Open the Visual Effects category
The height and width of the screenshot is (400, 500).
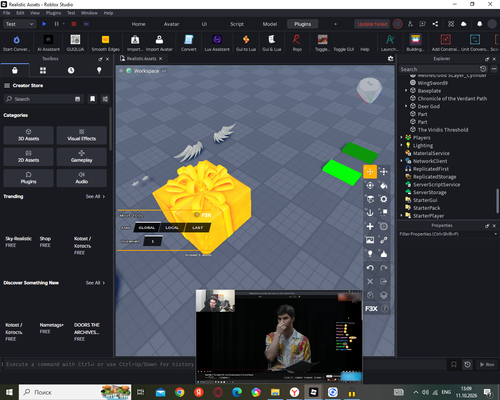pyautogui.click(x=82, y=135)
